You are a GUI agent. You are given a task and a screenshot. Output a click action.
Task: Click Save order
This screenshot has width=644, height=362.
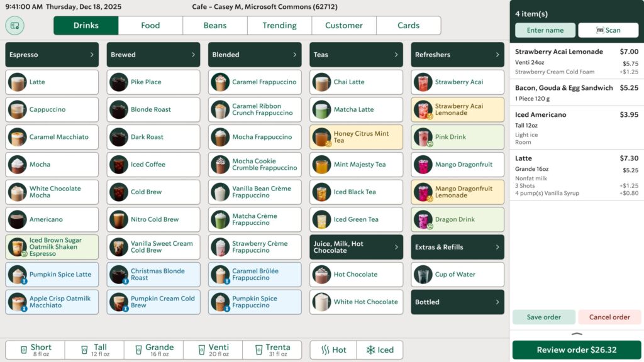544,317
